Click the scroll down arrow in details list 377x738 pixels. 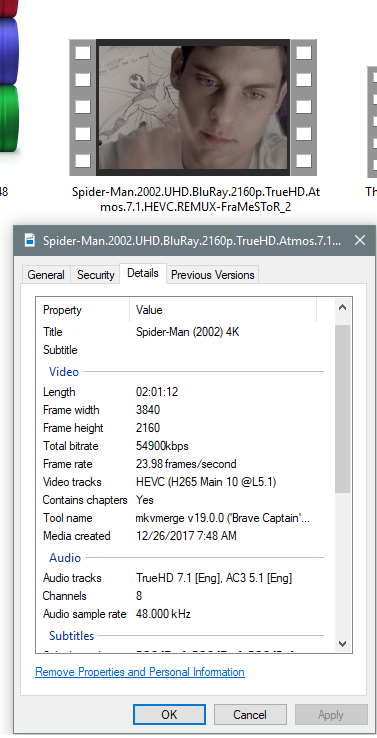point(342,643)
